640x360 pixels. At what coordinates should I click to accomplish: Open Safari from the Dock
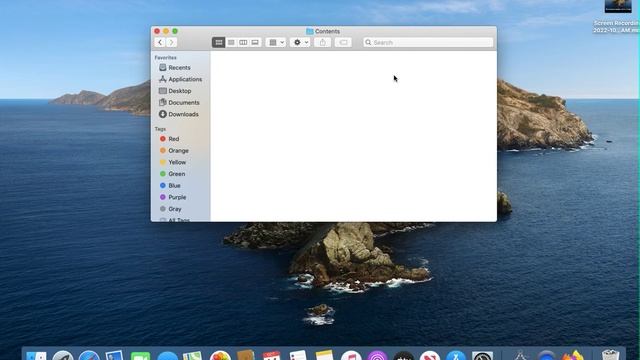pos(89,356)
